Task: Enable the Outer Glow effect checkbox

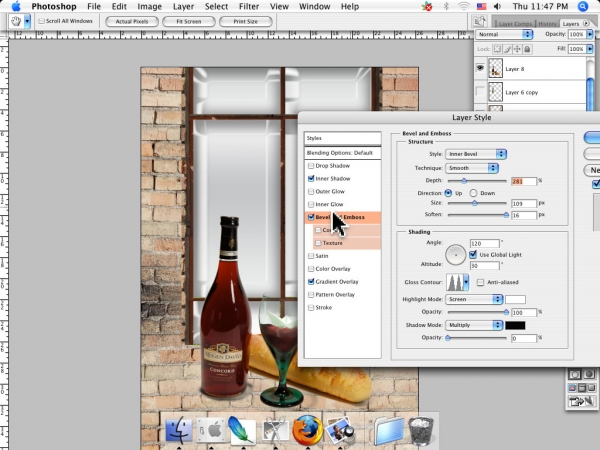Action: click(311, 191)
